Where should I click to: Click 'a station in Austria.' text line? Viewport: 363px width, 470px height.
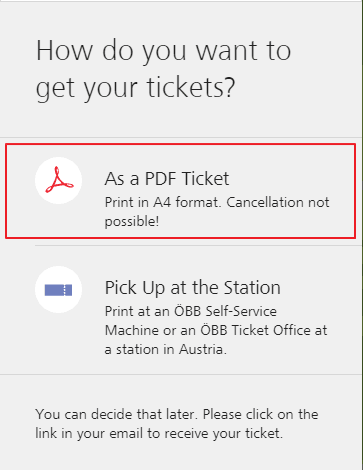point(165,349)
